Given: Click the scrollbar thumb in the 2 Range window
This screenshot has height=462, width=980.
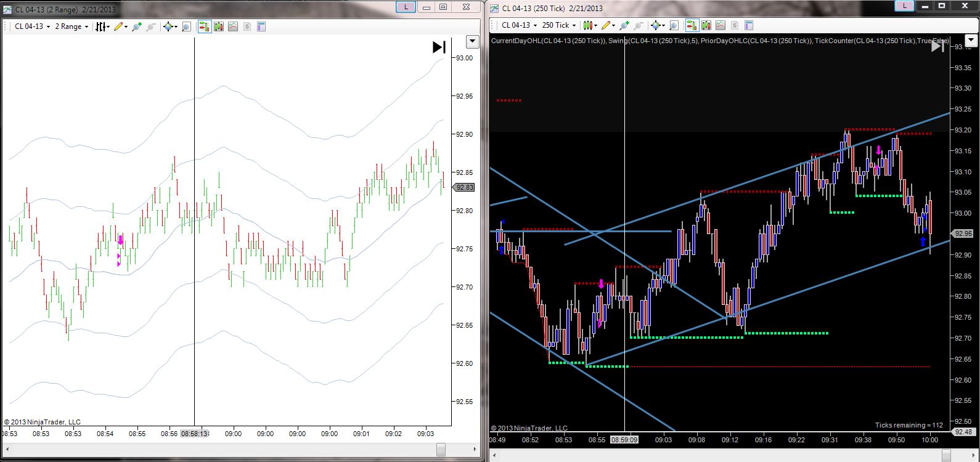Looking at the screenshot, I should click(x=441, y=450).
